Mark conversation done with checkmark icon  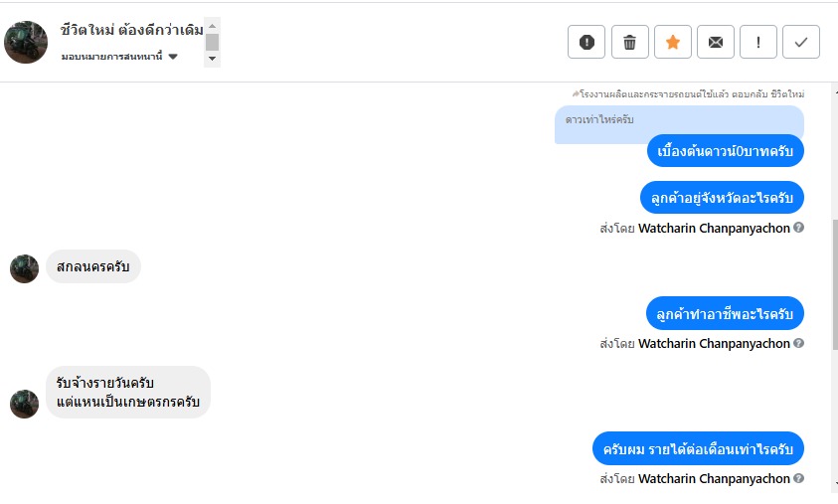(x=801, y=42)
